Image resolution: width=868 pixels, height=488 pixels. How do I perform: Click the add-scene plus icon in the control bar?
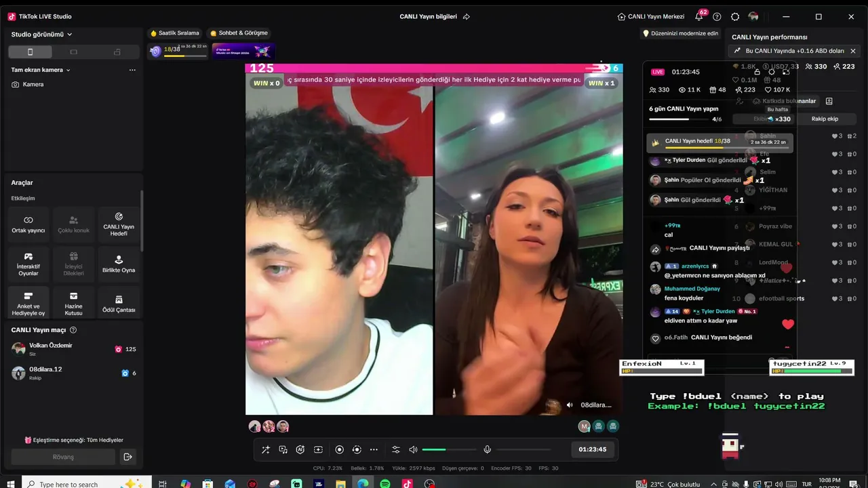point(318,449)
